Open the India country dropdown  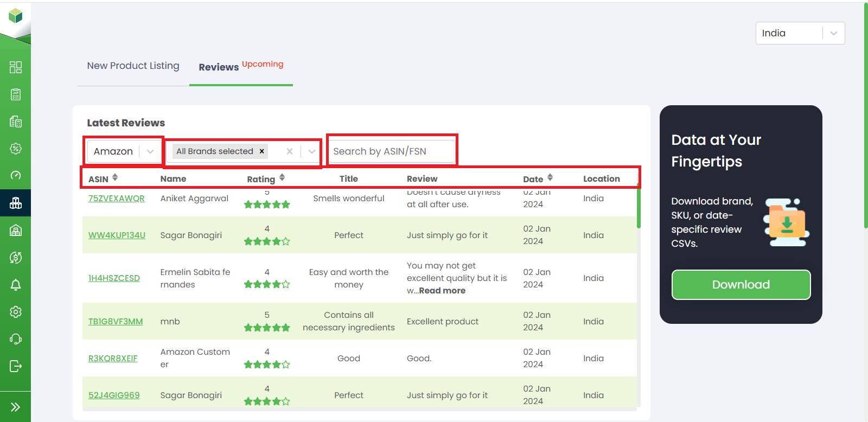800,33
